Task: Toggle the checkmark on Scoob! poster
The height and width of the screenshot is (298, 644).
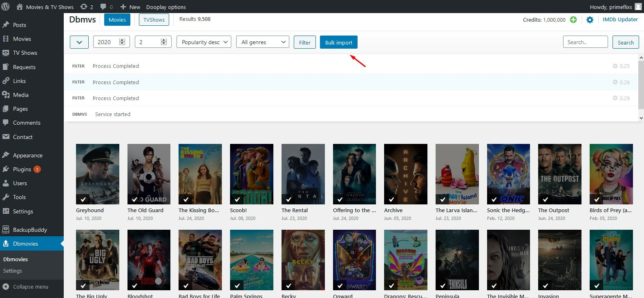Action: [237, 199]
